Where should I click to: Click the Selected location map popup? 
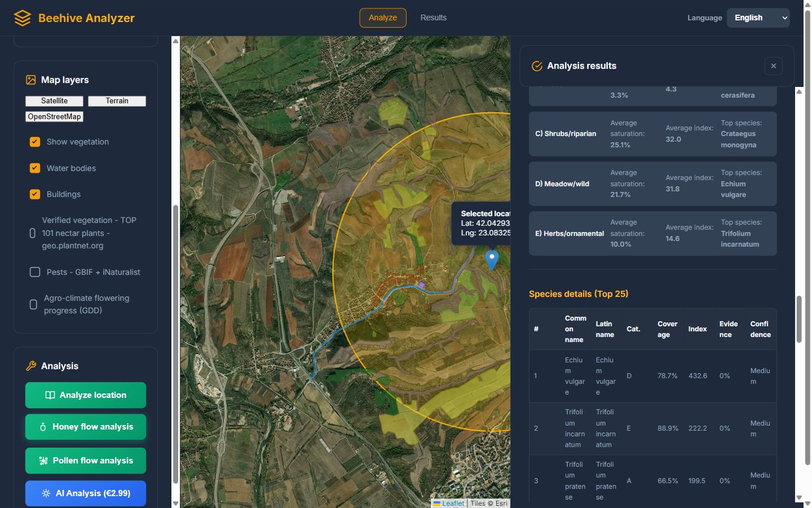point(481,224)
